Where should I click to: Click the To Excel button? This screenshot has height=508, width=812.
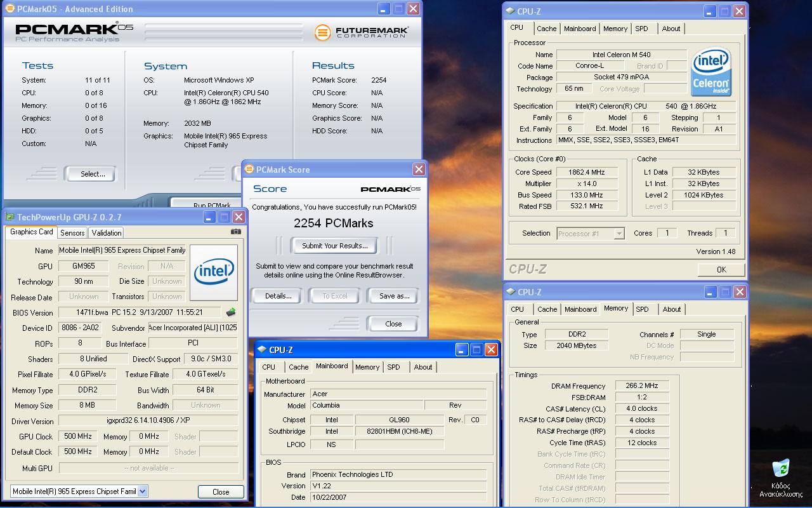(334, 296)
